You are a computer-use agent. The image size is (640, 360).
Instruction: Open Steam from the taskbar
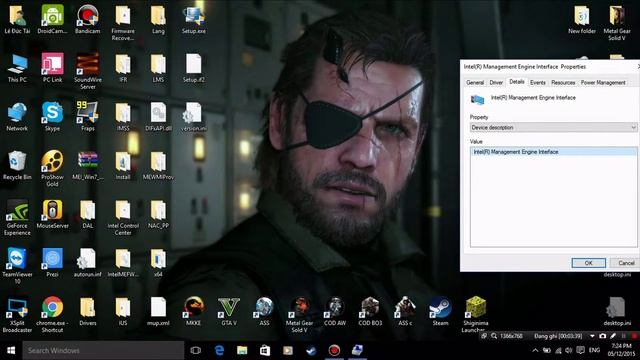coord(311,350)
